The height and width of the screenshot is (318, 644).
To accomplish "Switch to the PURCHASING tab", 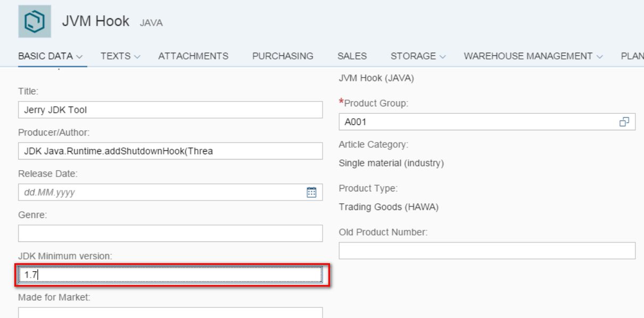I will [x=283, y=56].
